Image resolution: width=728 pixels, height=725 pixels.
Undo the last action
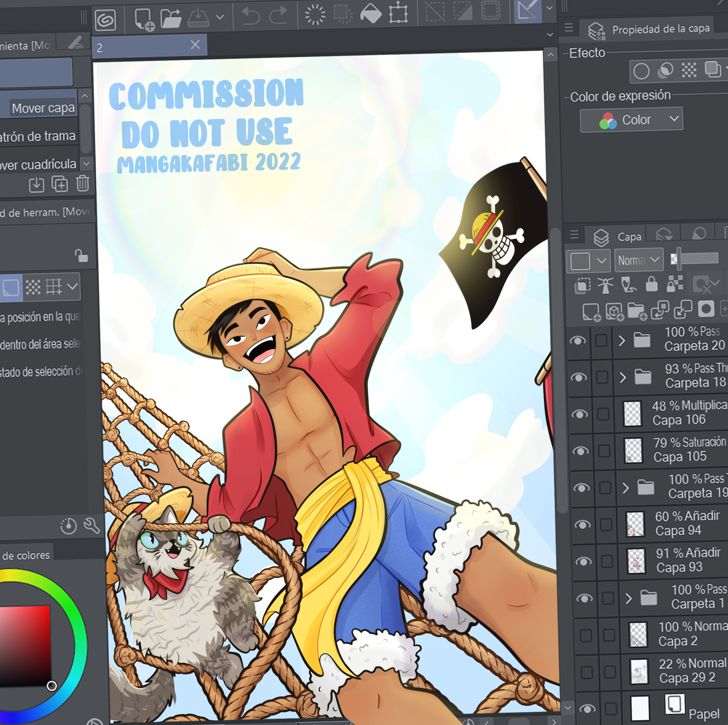(250, 16)
